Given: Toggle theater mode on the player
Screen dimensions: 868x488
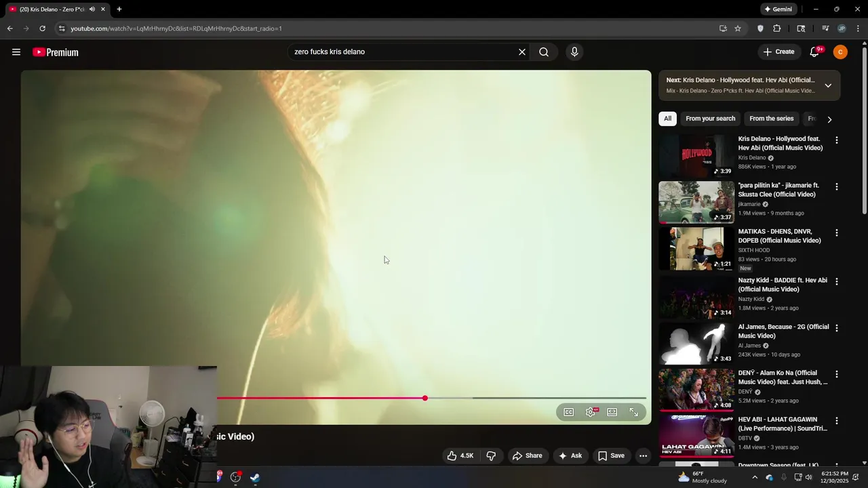Looking at the screenshot, I should coord(612,412).
